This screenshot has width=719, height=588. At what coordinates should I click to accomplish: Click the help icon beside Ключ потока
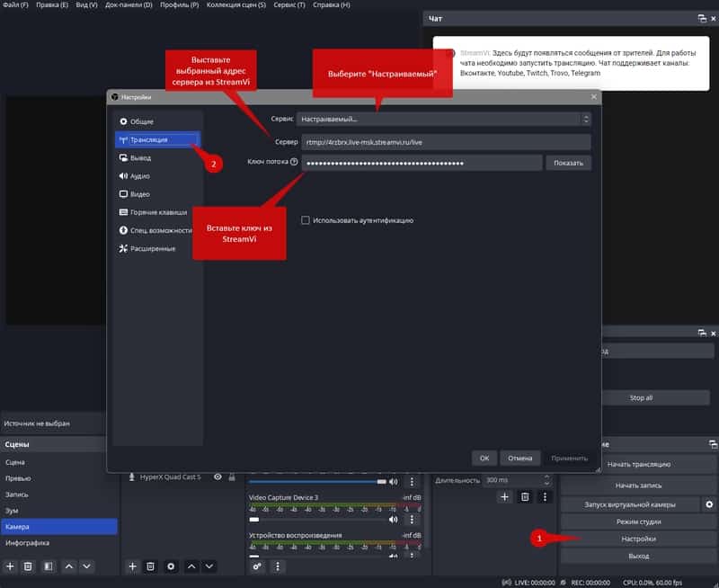(x=294, y=162)
